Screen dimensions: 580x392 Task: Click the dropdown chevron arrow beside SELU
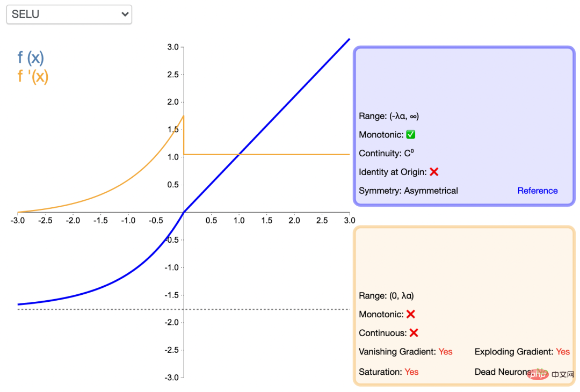(125, 14)
